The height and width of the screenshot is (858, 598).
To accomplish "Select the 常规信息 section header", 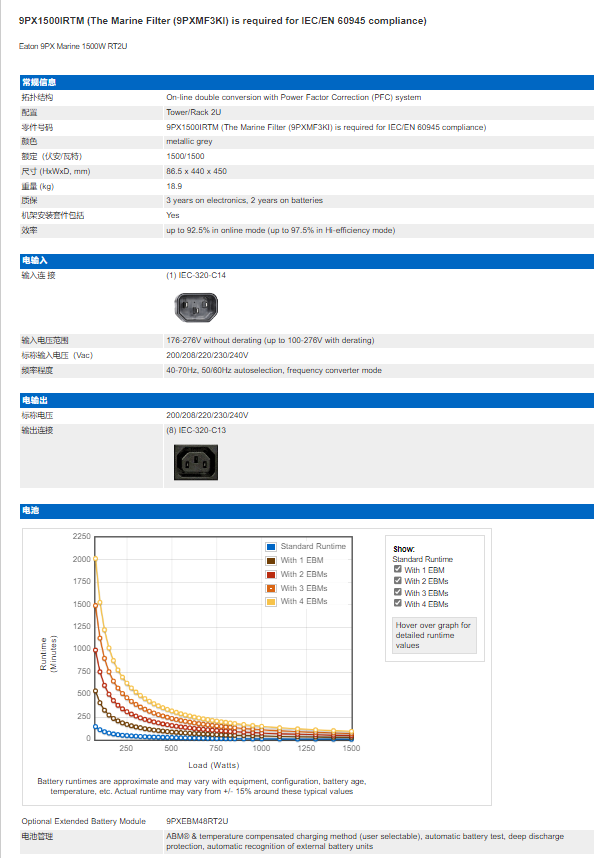I will tap(307, 83).
